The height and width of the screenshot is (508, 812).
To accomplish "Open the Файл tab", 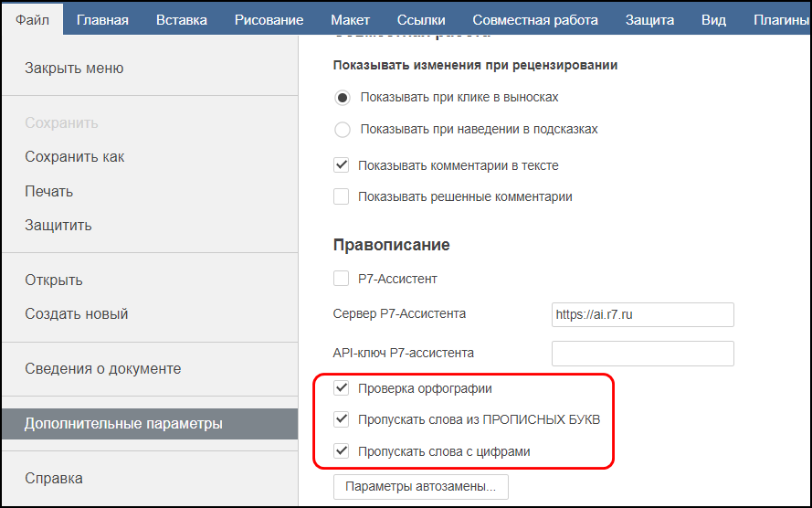I will (x=32, y=20).
